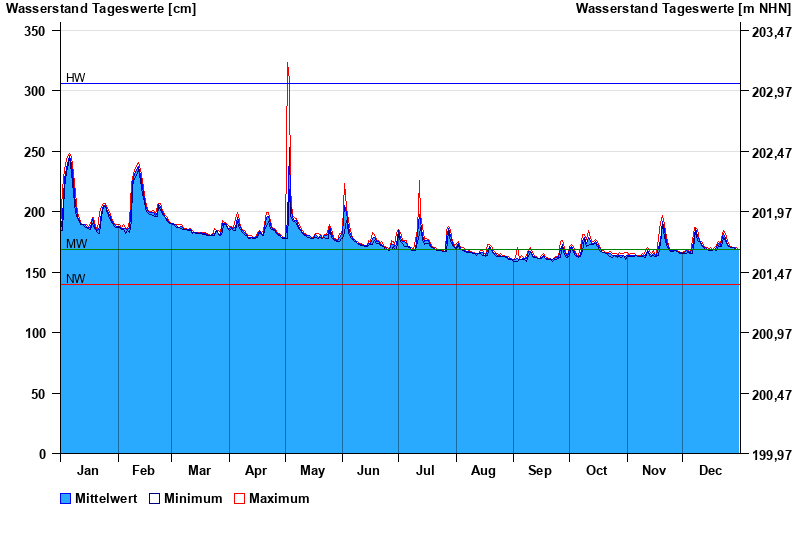
Task: Click the Minimum legend label text
Action: tap(193, 499)
